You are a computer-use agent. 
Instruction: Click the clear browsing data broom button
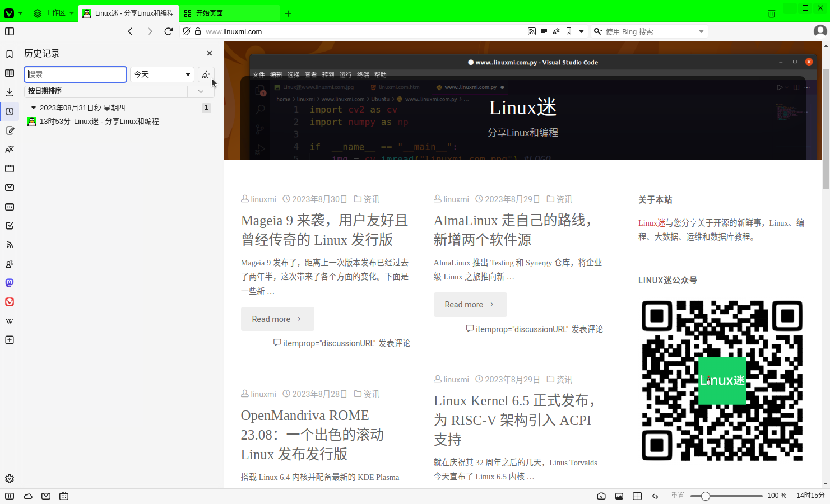tap(206, 74)
